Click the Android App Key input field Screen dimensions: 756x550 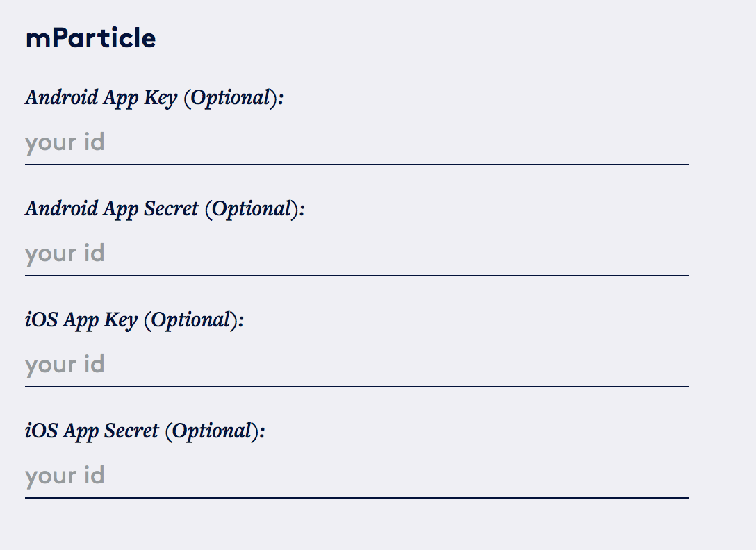(x=356, y=142)
